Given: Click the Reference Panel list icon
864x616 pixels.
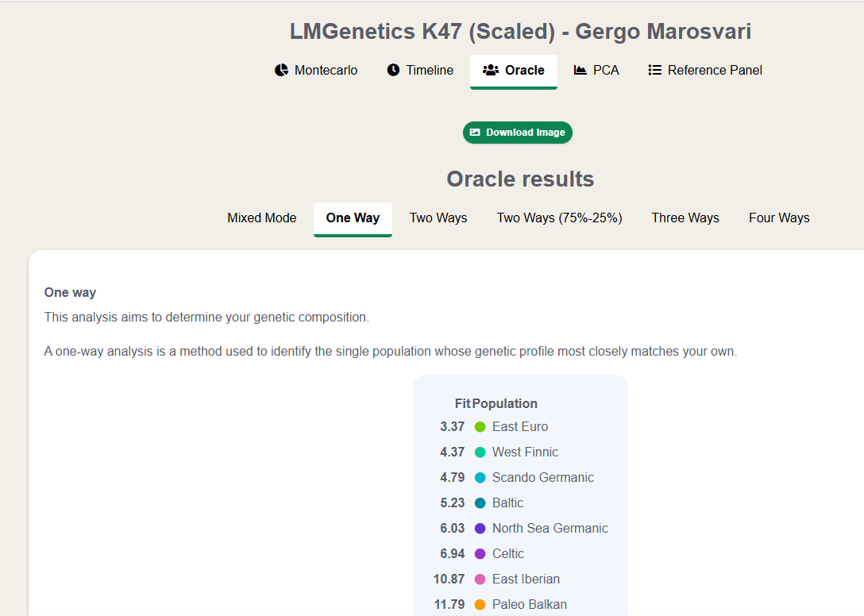Looking at the screenshot, I should pos(654,70).
